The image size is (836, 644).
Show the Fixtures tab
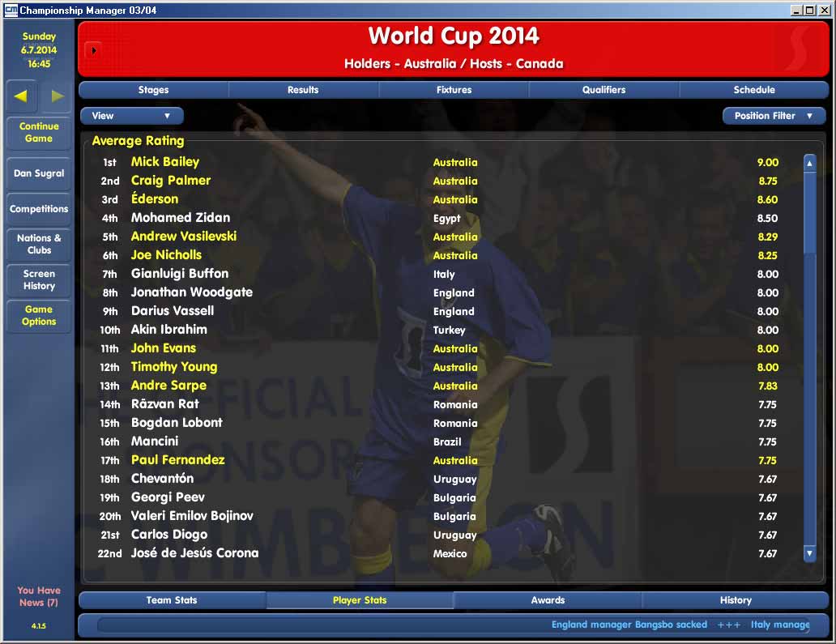click(x=454, y=90)
